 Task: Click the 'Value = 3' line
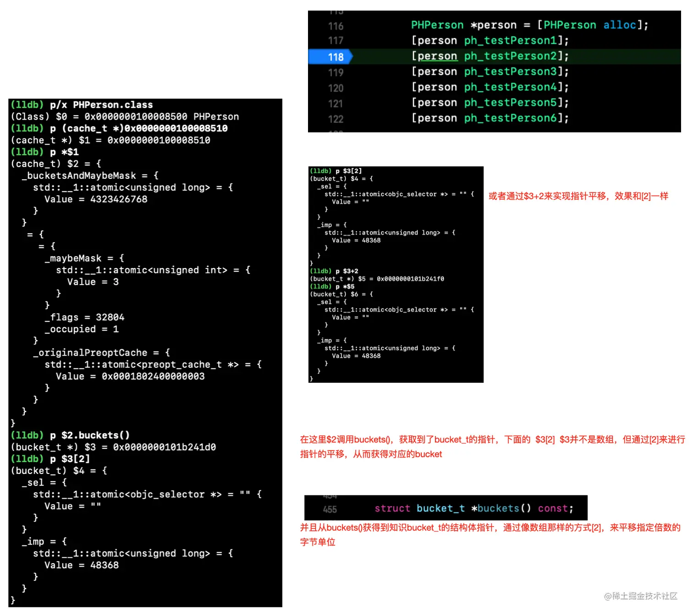click(x=93, y=282)
